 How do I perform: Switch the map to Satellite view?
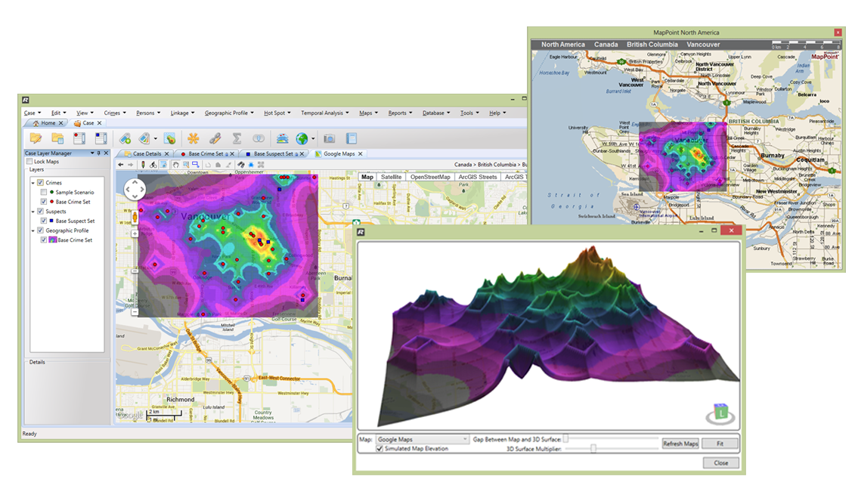pos(392,177)
